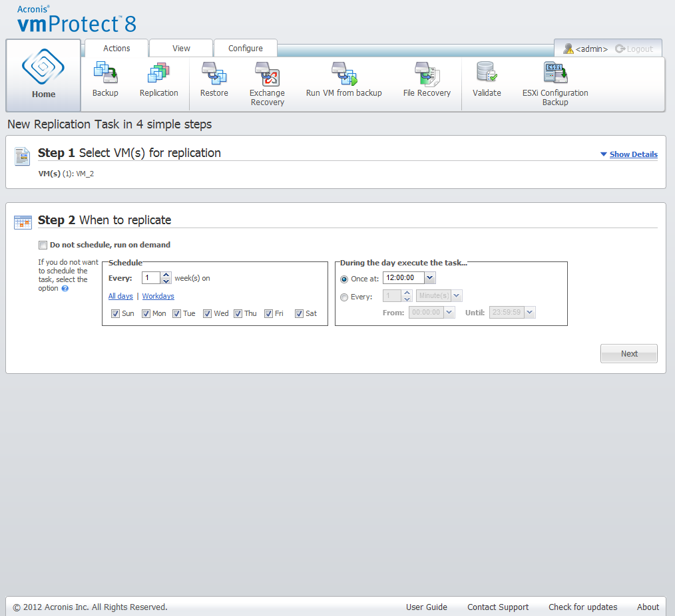The height and width of the screenshot is (616, 675).
Task: Enable 'Do not schedule, run on demand'
Action: pos(43,245)
